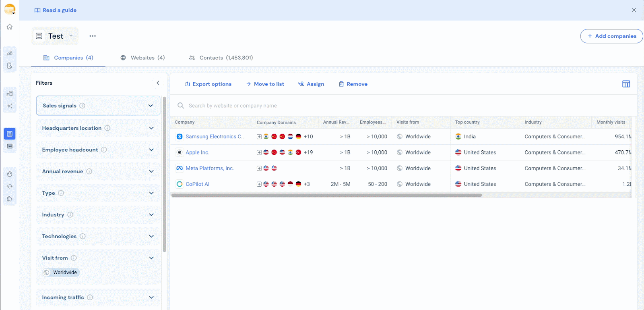The image size is (644, 310).
Task: Click the Remove action
Action: pyautogui.click(x=353, y=84)
